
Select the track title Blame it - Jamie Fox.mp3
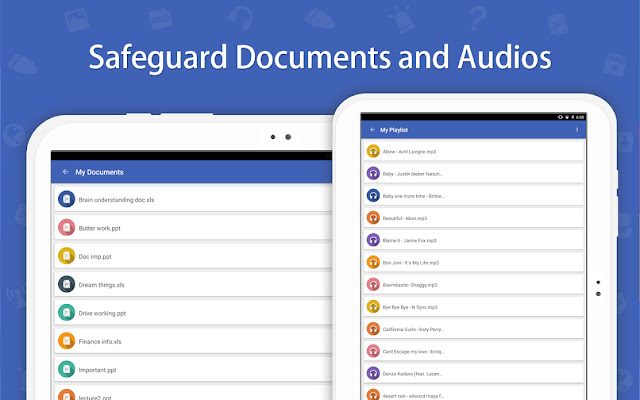(410, 240)
